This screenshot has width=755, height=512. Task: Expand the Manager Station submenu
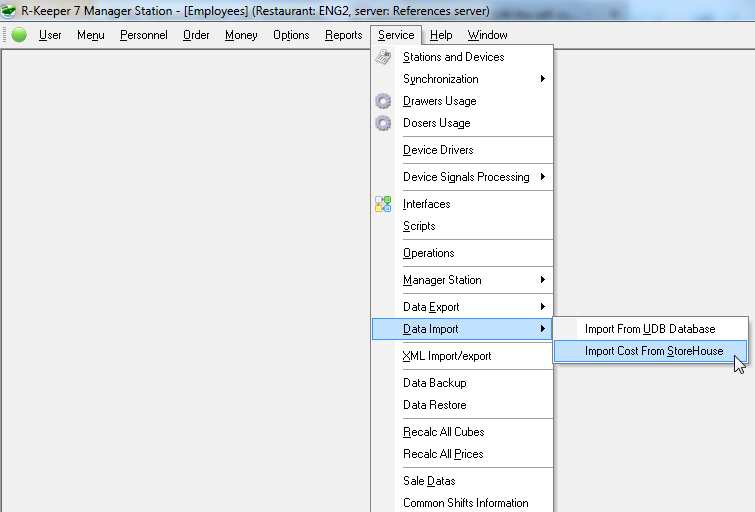(462, 280)
